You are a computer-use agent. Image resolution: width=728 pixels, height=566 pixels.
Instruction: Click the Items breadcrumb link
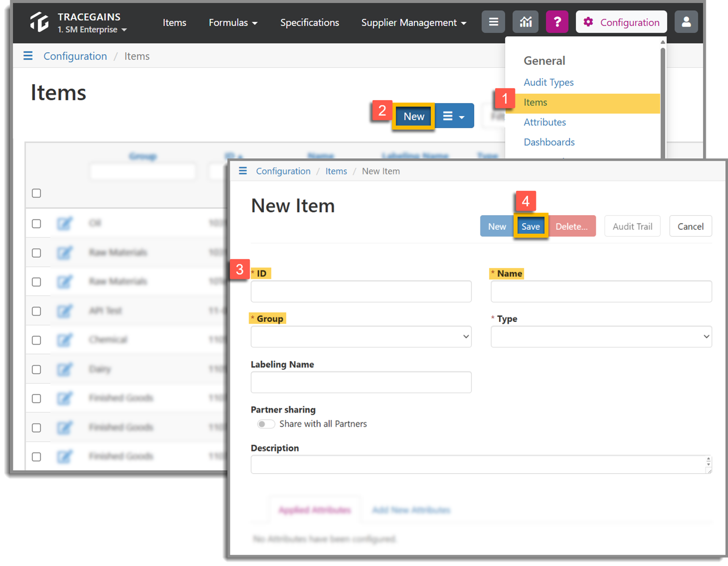pyautogui.click(x=336, y=171)
